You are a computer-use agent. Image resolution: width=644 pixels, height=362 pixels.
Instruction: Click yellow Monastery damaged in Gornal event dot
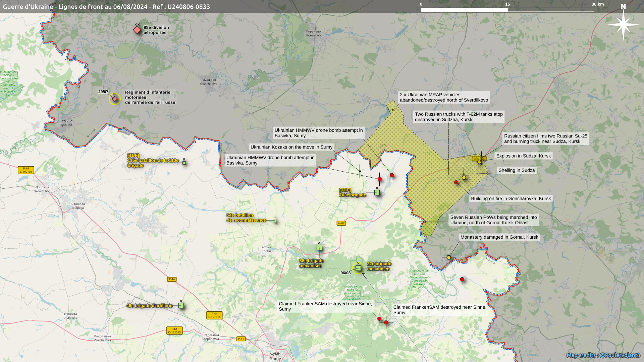(449, 257)
